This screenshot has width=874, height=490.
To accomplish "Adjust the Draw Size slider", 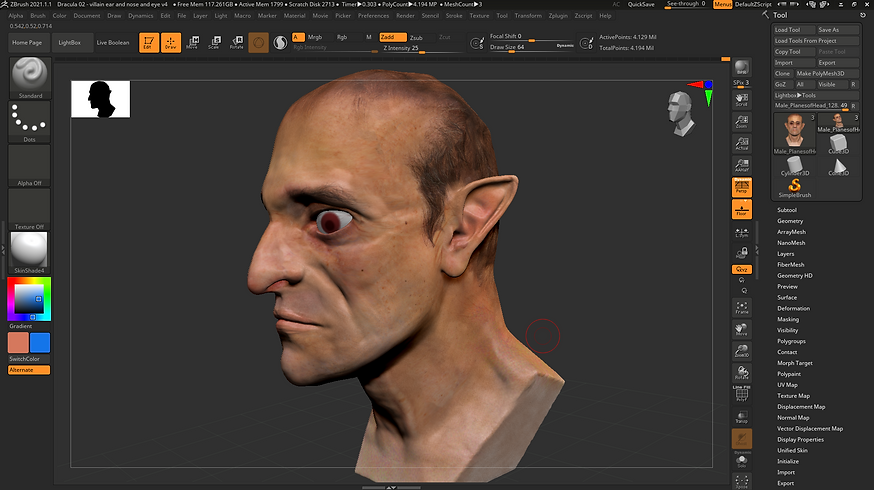I will [x=532, y=47].
